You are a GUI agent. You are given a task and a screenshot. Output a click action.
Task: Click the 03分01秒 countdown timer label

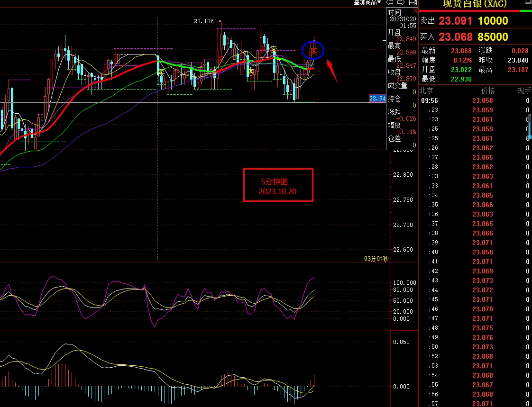tap(376, 258)
